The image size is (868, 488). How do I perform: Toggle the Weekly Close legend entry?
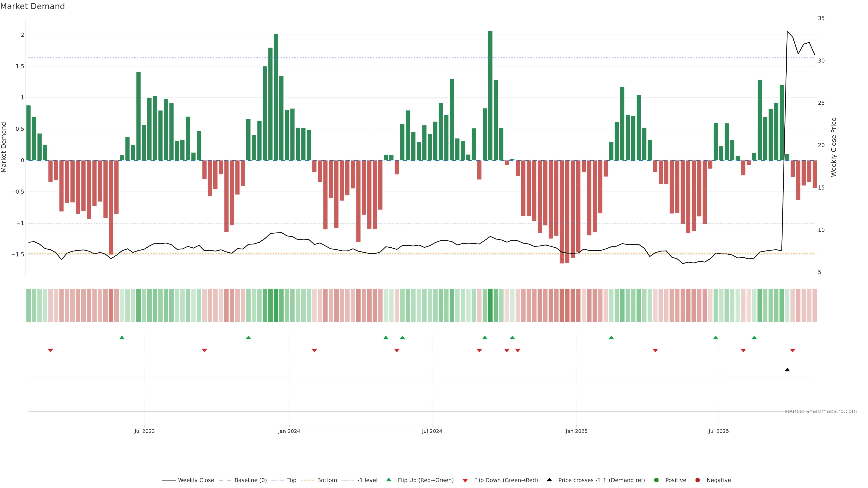tap(196, 480)
